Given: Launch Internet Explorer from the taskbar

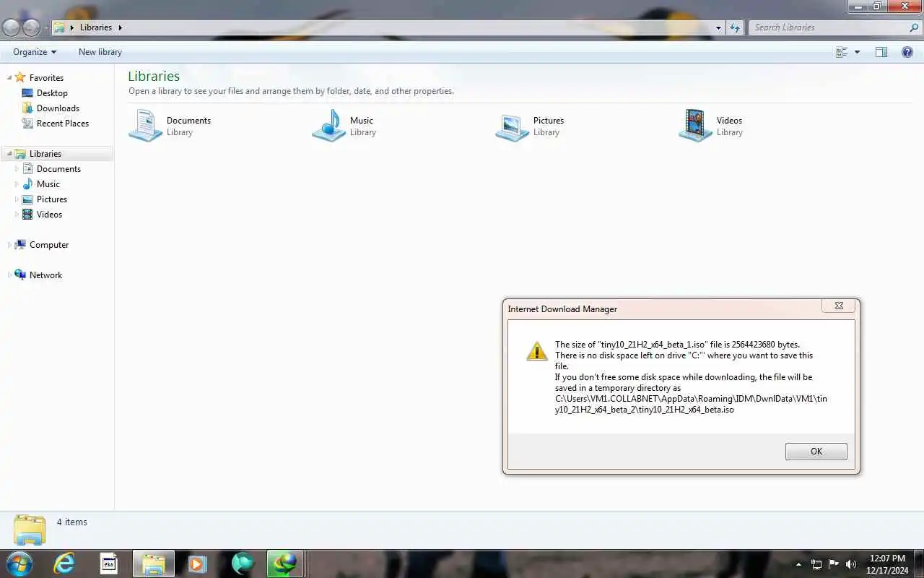Looking at the screenshot, I should pyautogui.click(x=64, y=564).
